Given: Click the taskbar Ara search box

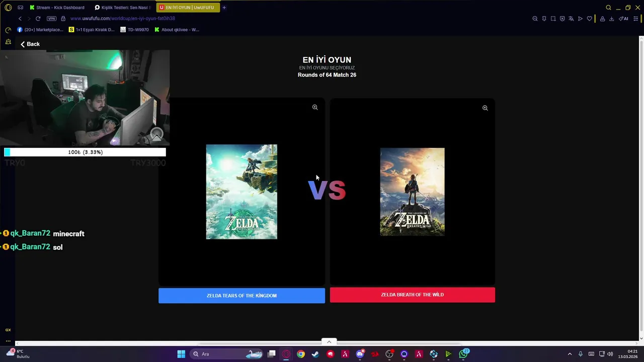Looking at the screenshot, I should tap(227, 354).
